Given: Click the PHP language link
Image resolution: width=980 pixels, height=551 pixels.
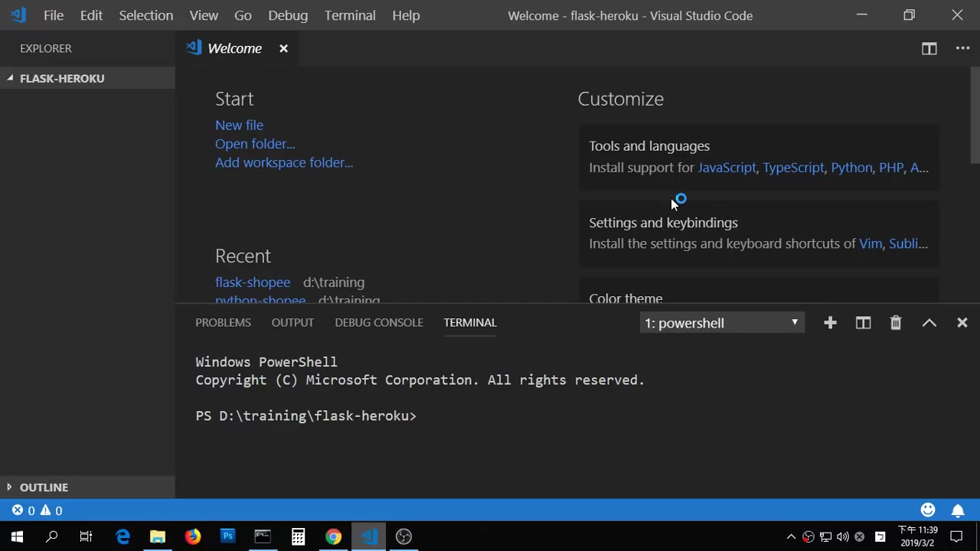Looking at the screenshot, I should pyautogui.click(x=891, y=168).
